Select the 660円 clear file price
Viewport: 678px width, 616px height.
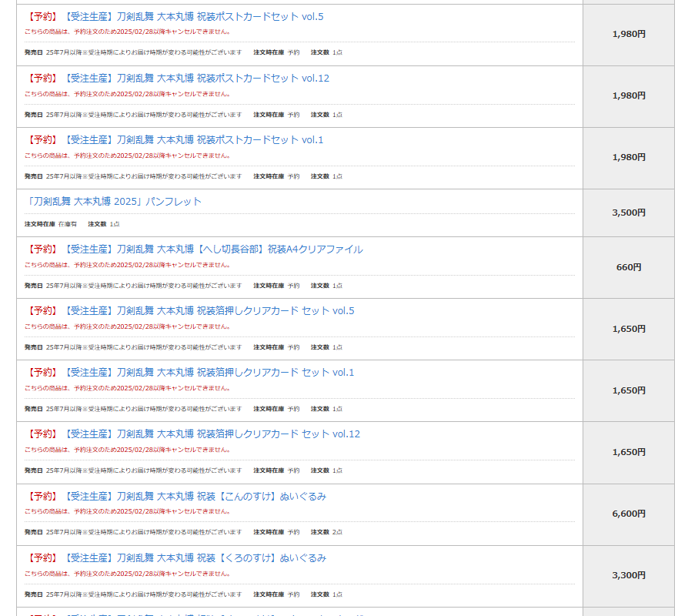(629, 267)
